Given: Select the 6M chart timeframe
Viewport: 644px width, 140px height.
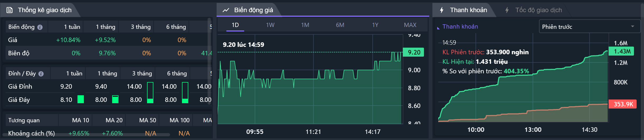Looking at the screenshot, I should [340, 25].
